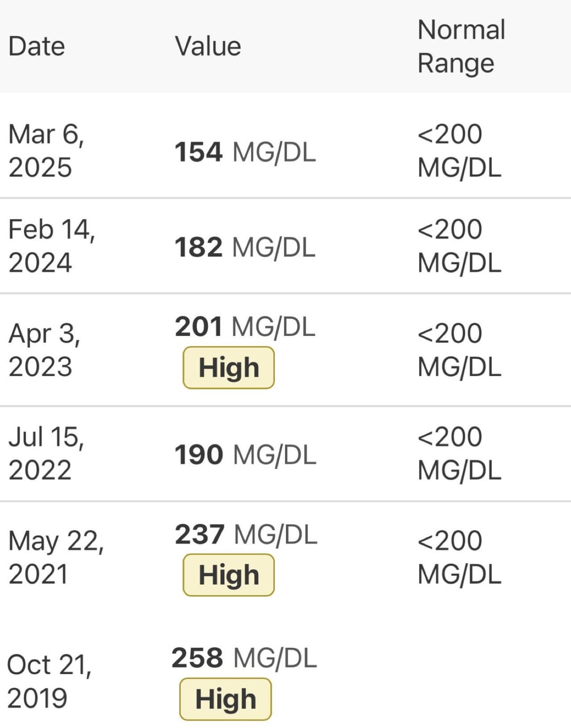
Task: Select the Apr 3, 2023 date
Action: (44, 350)
